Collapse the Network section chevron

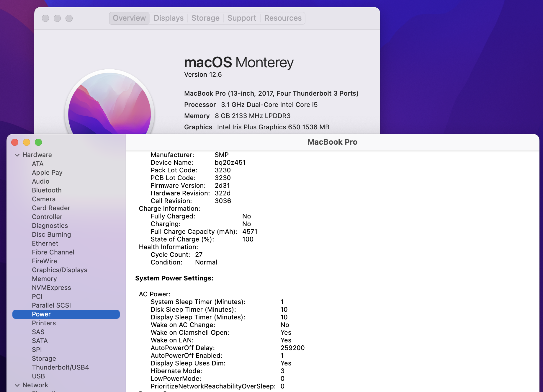click(x=17, y=385)
